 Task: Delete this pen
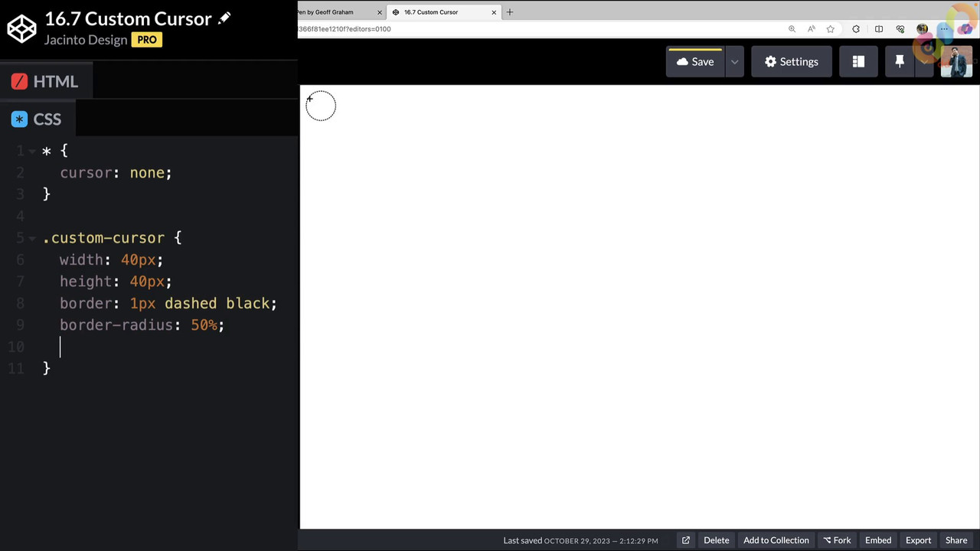coord(717,540)
